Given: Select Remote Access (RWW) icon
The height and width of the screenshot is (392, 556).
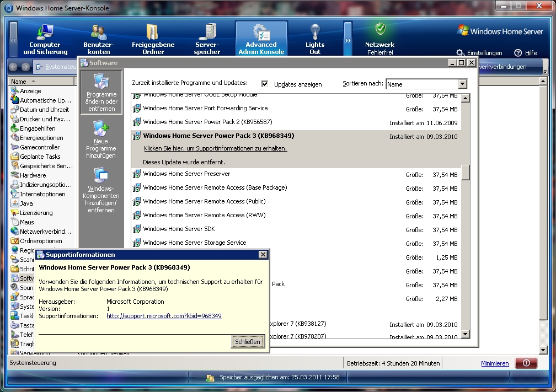Looking at the screenshot, I should click(137, 216).
